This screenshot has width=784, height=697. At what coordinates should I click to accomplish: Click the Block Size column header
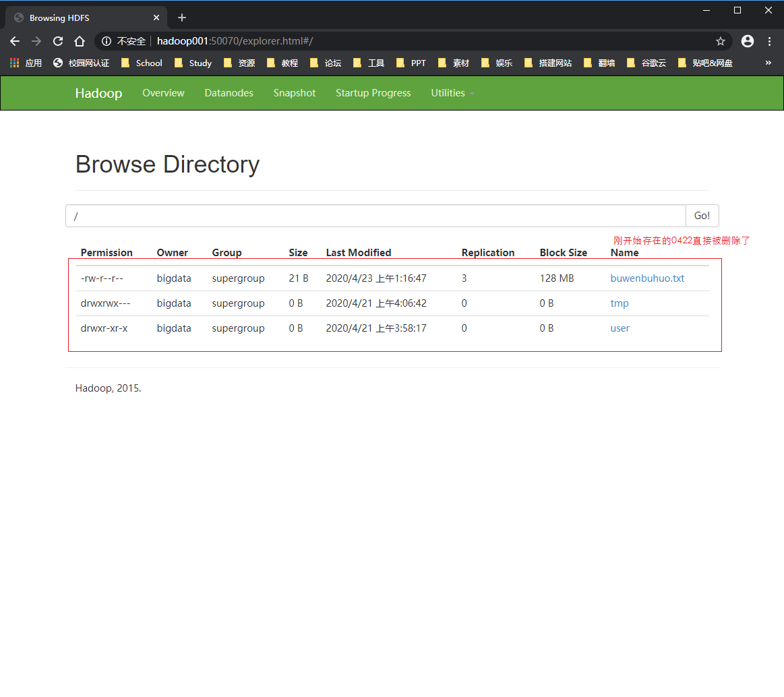pyautogui.click(x=564, y=253)
